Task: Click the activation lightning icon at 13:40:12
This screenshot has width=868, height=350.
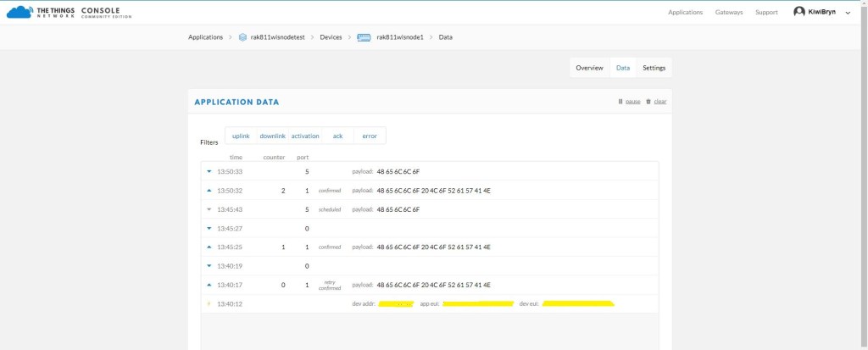Action: (x=209, y=304)
